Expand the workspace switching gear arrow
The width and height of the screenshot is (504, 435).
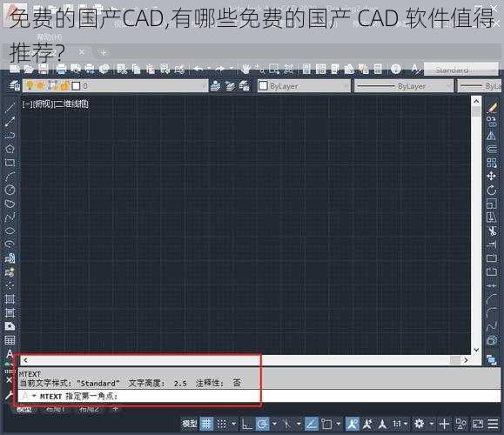[432, 424]
